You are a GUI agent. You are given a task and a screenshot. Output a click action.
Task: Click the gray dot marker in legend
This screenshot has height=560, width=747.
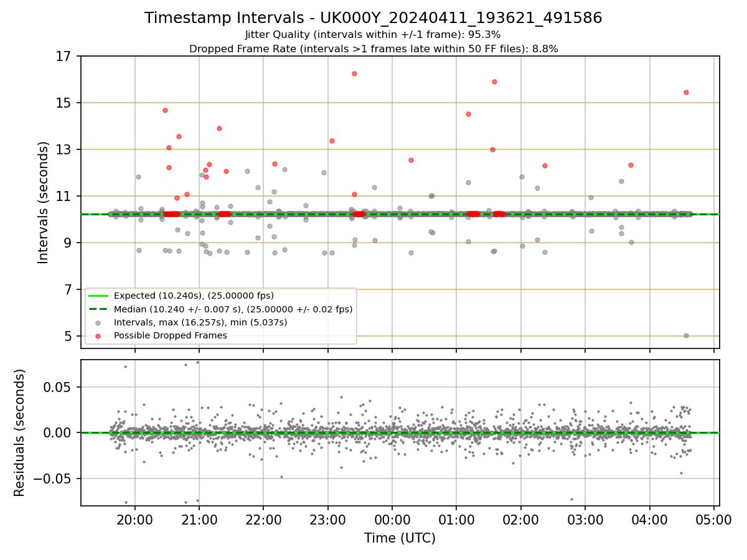(x=98, y=322)
